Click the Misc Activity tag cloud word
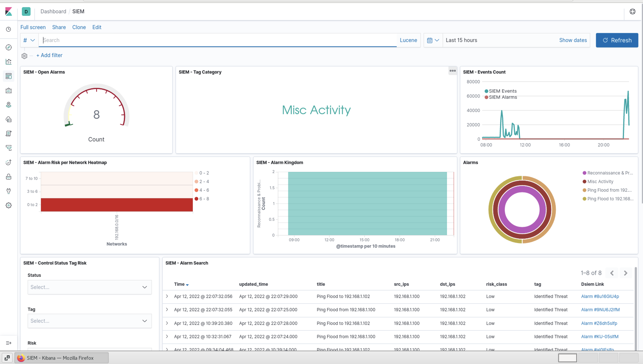Image resolution: width=643 pixels, height=364 pixels. (316, 110)
